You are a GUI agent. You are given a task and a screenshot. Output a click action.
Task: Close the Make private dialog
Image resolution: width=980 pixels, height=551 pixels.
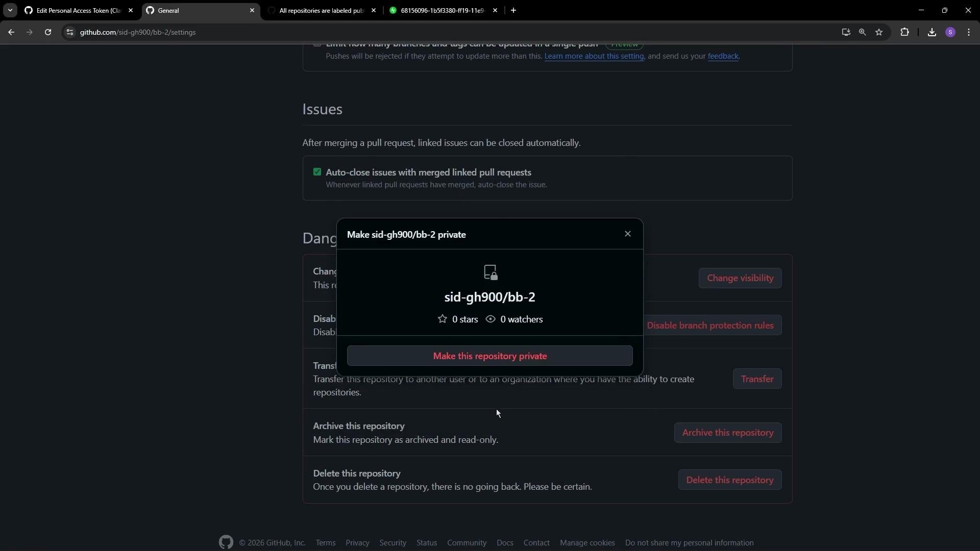point(628,234)
